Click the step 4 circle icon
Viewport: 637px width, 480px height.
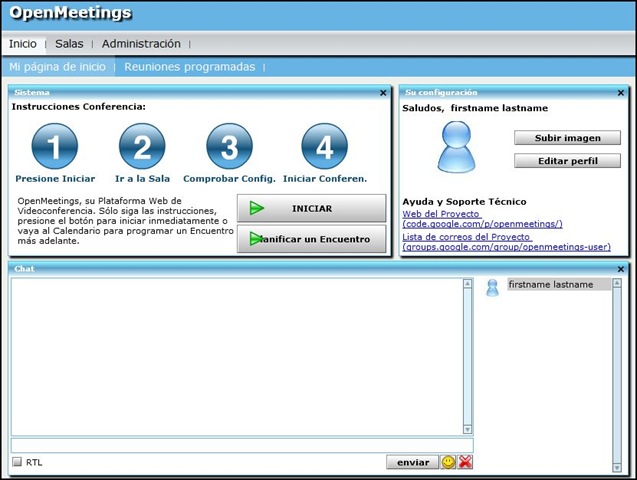[325, 146]
